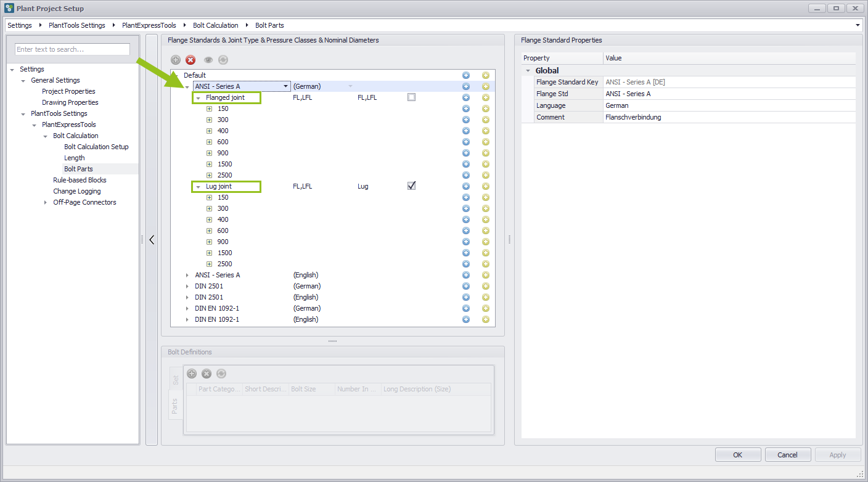Open Change Logging in the settings tree
Viewport: 868px width, 482px height.
coord(76,191)
